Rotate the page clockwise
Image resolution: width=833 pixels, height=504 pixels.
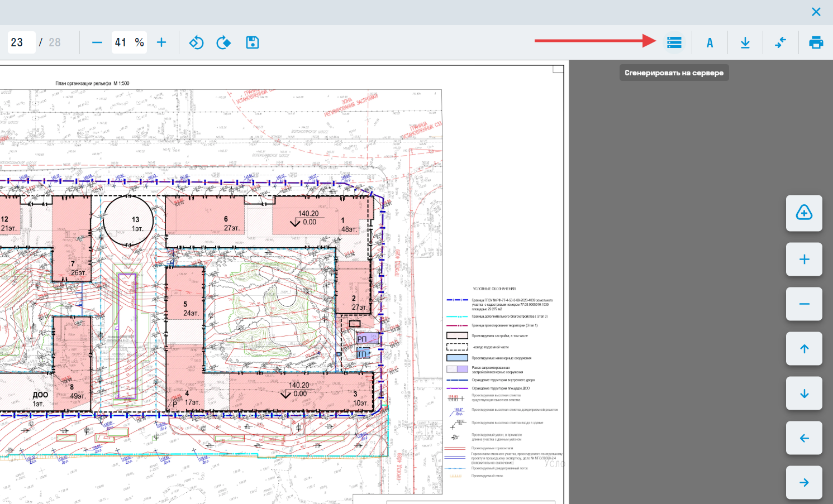tap(223, 42)
